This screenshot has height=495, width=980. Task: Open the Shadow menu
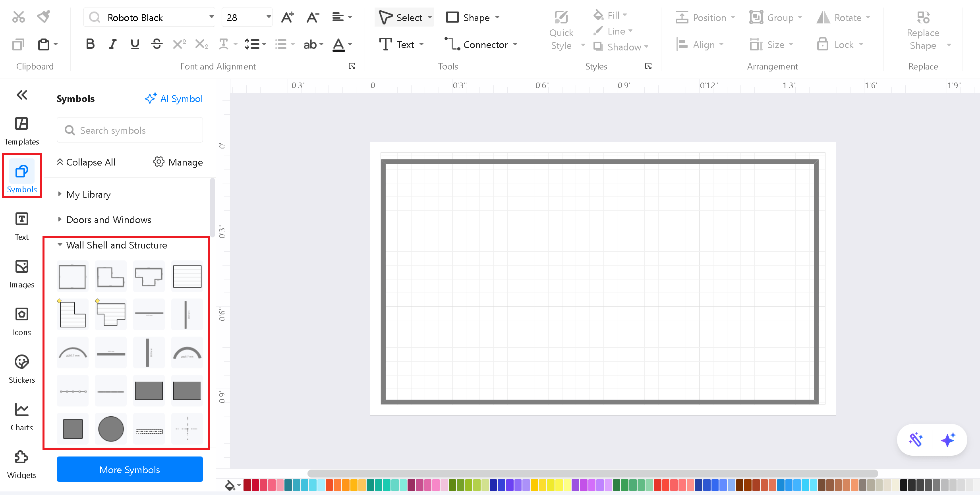pyautogui.click(x=620, y=47)
